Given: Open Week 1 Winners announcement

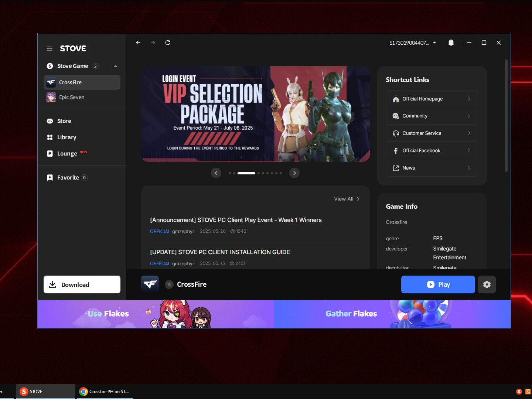Looking at the screenshot, I should click(236, 220).
